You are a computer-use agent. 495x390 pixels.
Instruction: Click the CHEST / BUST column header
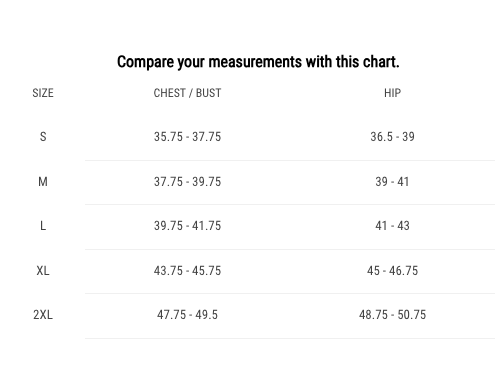tap(187, 93)
